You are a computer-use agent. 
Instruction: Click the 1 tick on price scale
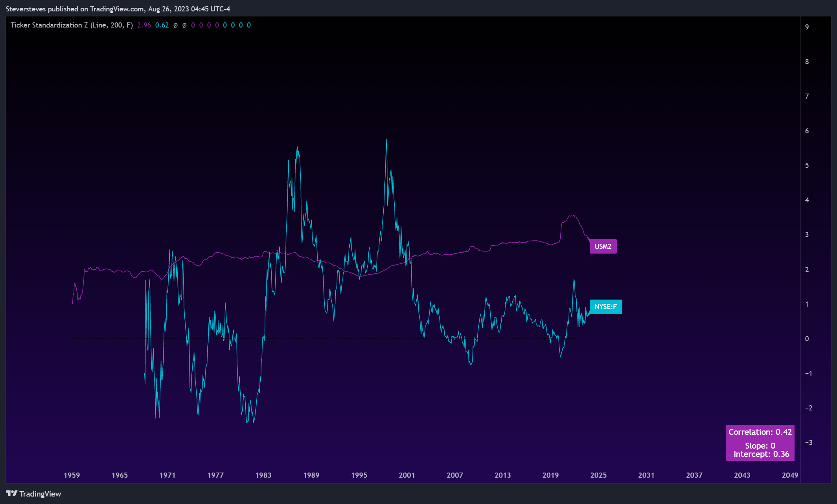point(807,304)
